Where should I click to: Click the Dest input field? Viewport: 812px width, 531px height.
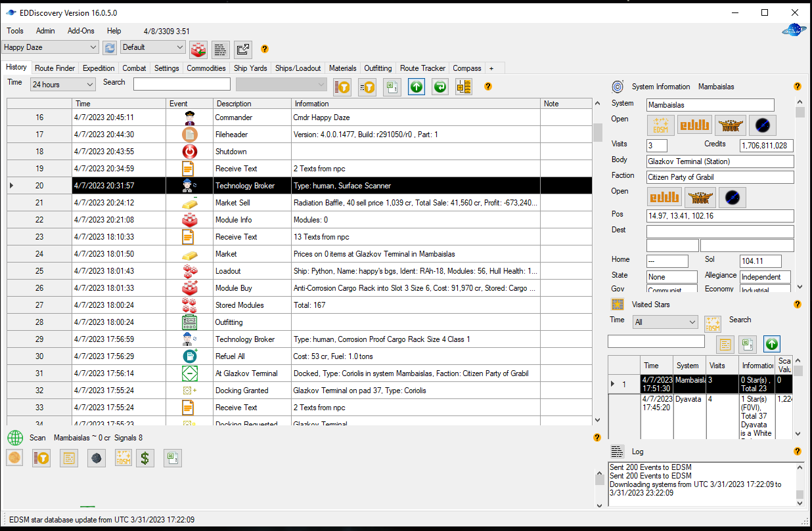point(720,231)
